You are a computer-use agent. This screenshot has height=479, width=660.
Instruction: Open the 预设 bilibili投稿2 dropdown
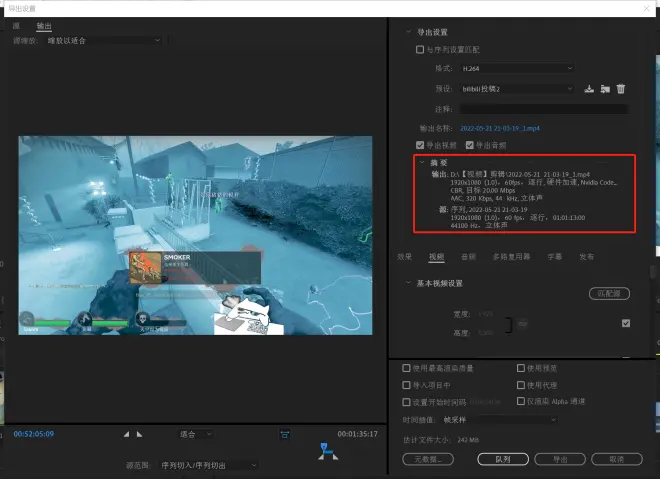517,89
